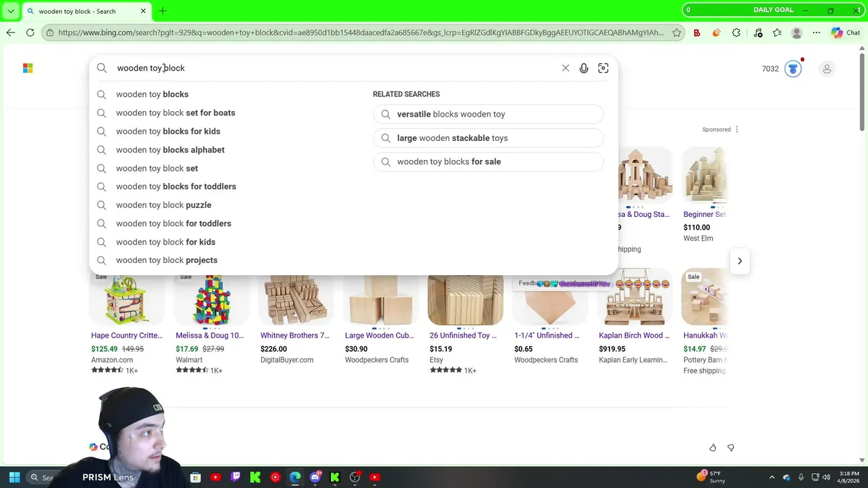This screenshot has width=868, height=488.
Task: Open the red B extension icon
Action: [x=696, y=33]
